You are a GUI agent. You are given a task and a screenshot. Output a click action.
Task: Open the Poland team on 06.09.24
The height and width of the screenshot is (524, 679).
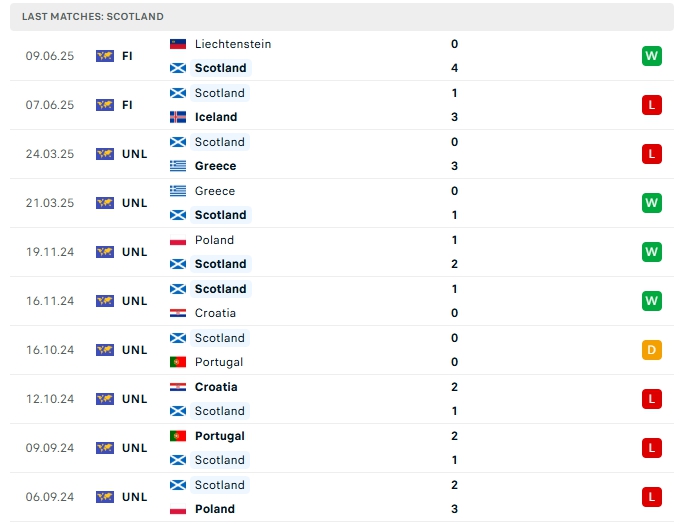tap(215, 509)
